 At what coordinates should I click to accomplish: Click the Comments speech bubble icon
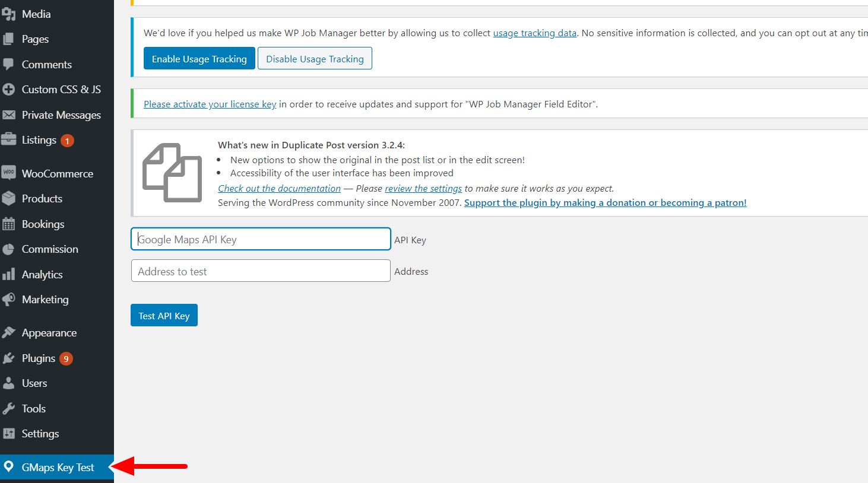point(8,64)
